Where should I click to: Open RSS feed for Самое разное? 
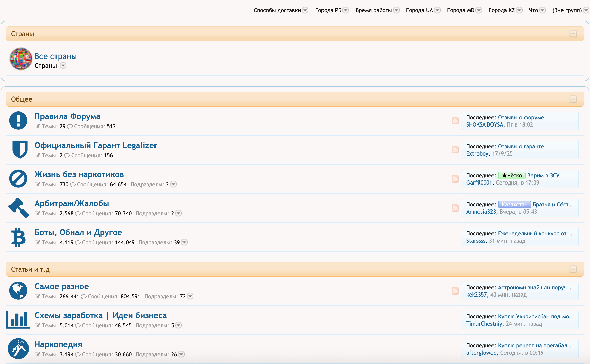(455, 291)
